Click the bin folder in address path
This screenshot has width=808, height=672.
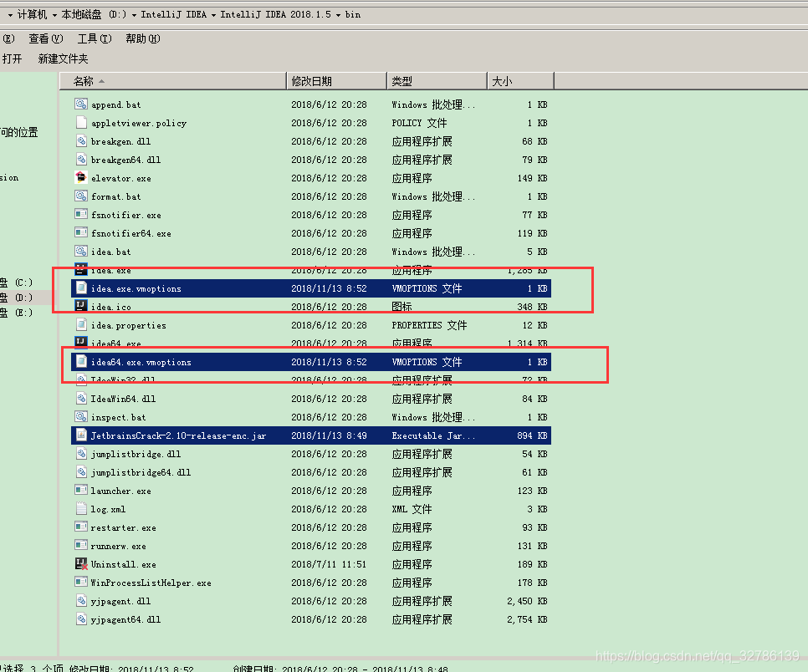(353, 14)
